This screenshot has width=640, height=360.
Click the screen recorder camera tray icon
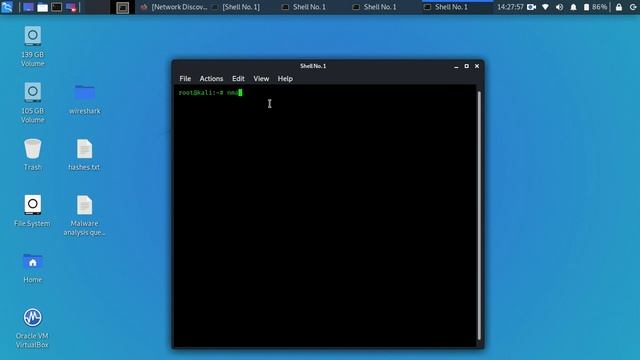(531, 7)
